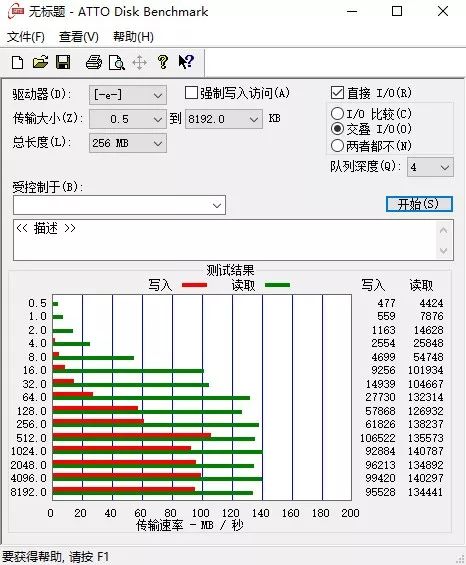
Task: Save results with the floppy disk icon
Action: pyautogui.click(x=63, y=62)
